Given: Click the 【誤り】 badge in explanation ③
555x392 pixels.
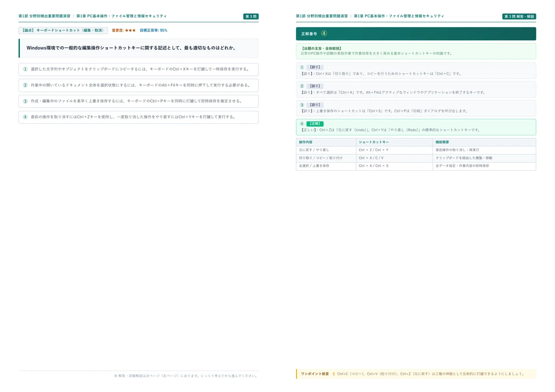Looking at the screenshot, I should point(315,105).
